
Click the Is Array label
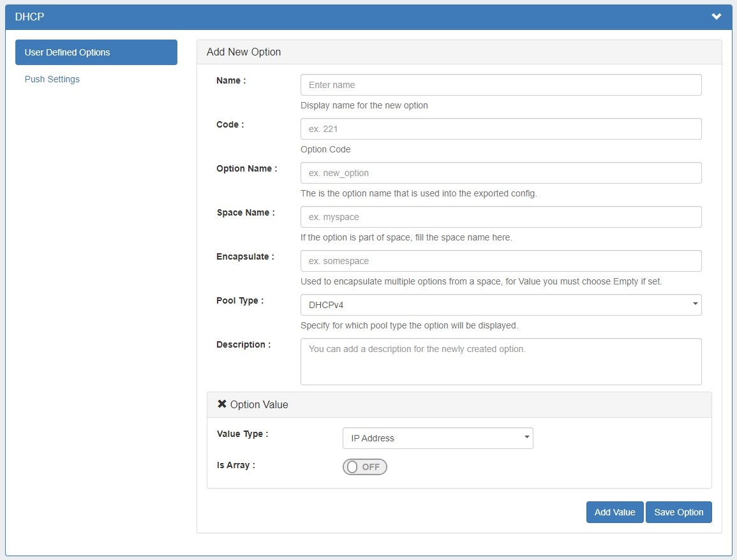[235, 465]
